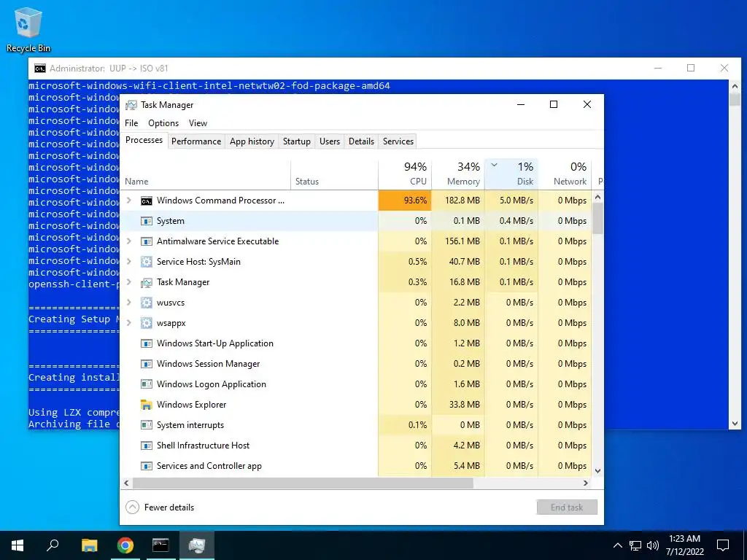The height and width of the screenshot is (560, 747).
Task: Launch Google Chrome from the taskbar
Action: (x=125, y=545)
